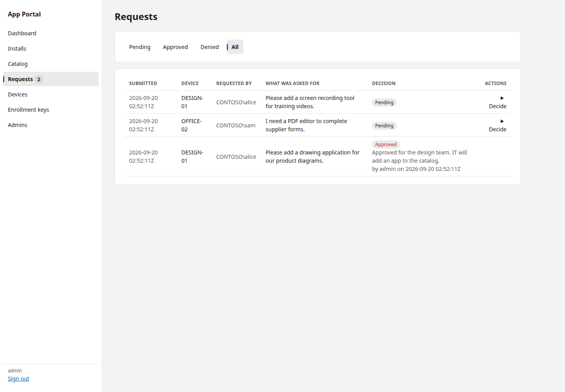Click the Actions column header
Image resolution: width=565 pixels, height=392 pixels.
tap(496, 83)
